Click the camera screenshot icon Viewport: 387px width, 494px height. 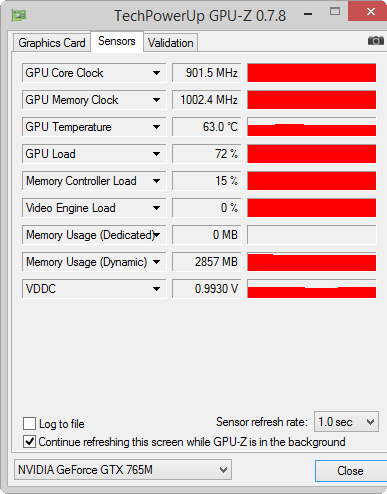coord(375,41)
